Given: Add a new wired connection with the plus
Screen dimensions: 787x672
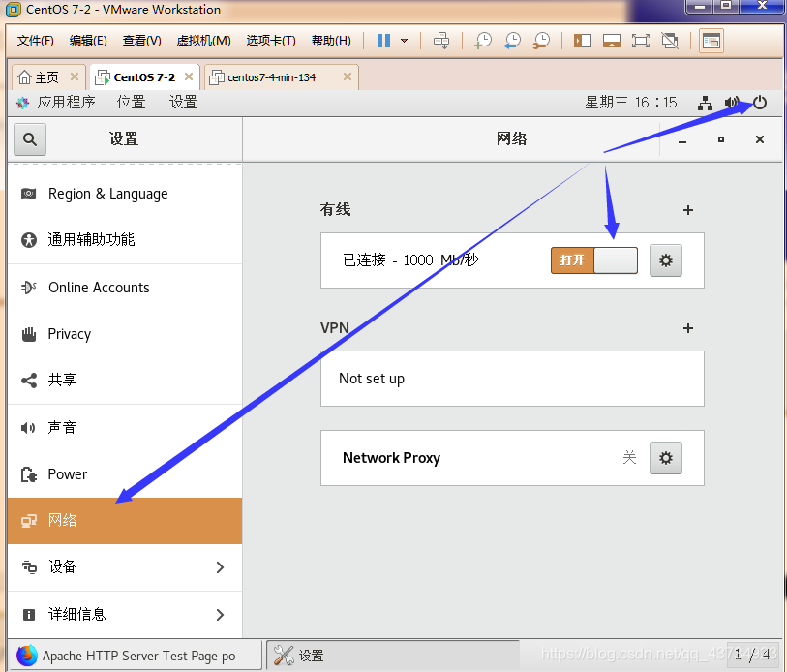Looking at the screenshot, I should pyautogui.click(x=687, y=210).
